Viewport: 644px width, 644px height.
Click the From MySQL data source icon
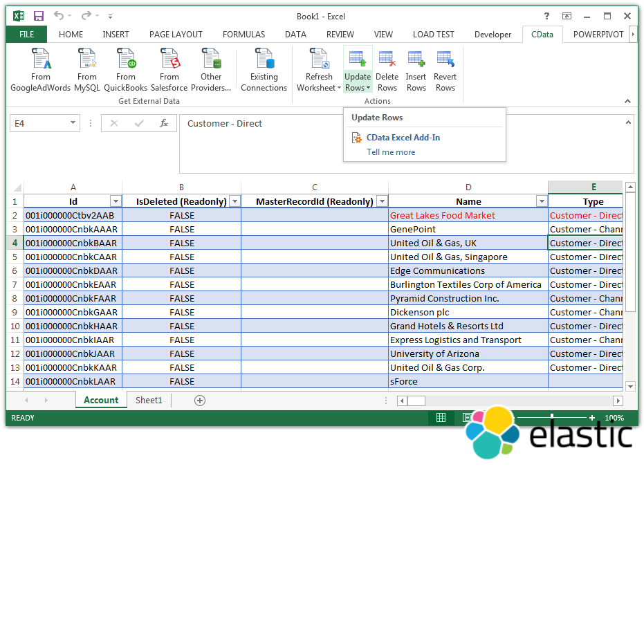(x=87, y=58)
